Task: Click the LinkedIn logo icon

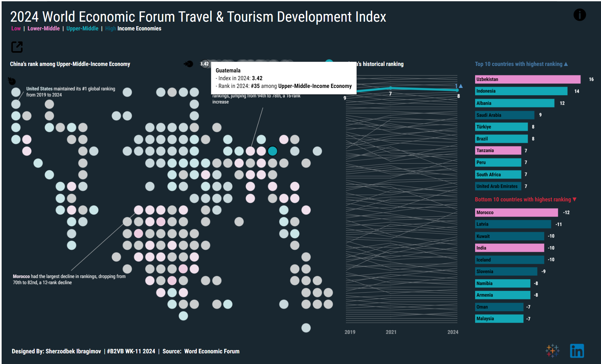Action: coord(577,351)
